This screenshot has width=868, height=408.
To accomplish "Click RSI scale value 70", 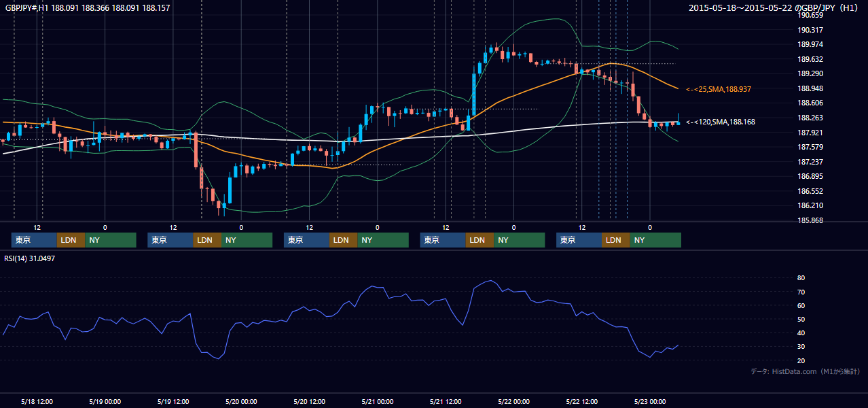I will pyautogui.click(x=801, y=292).
